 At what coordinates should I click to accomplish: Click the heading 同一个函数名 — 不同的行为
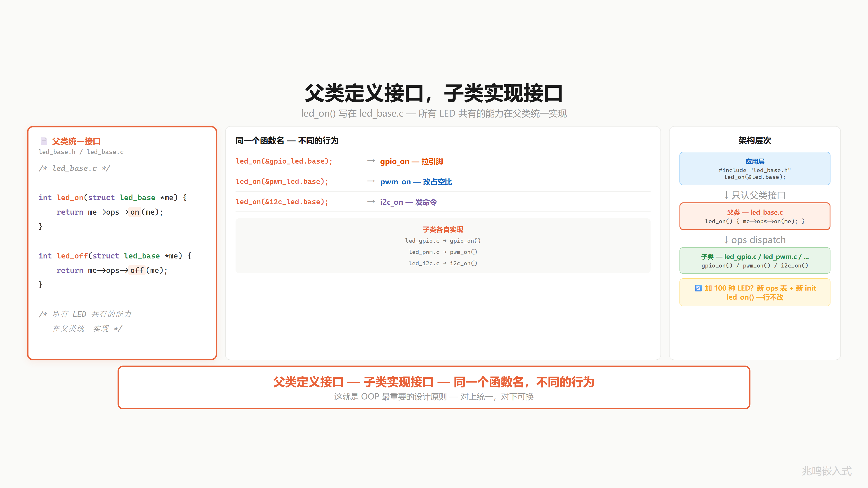(287, 141)
